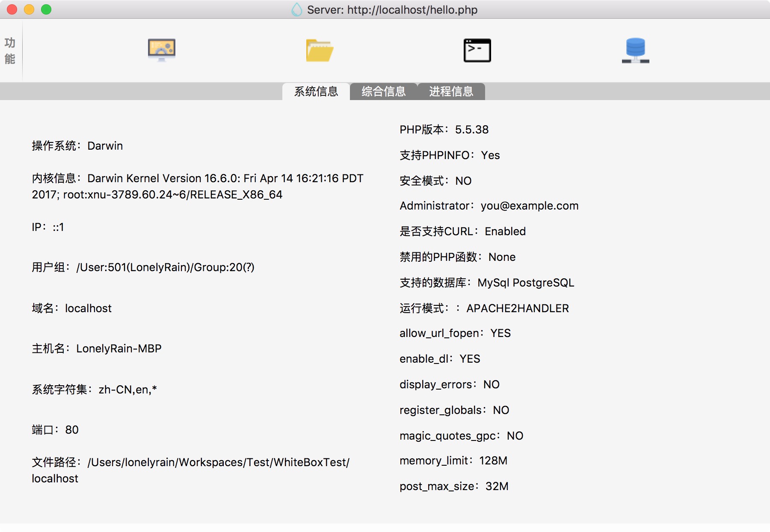
Task: Select the enable_dl: YES line
Action: [x=440, y=359]
